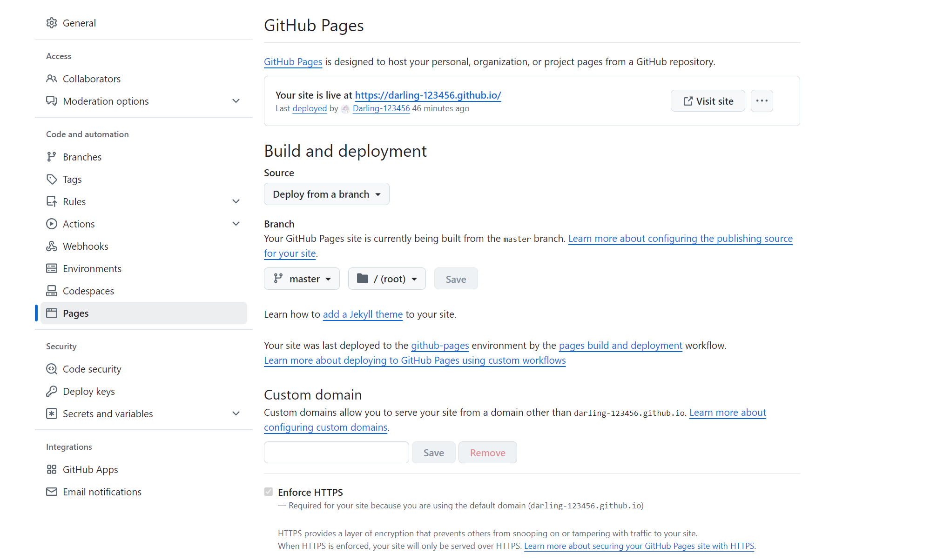This screenshot has width=937, height=560.
Task: Select Tags in sidebar
Action: (x=144, y=179)
